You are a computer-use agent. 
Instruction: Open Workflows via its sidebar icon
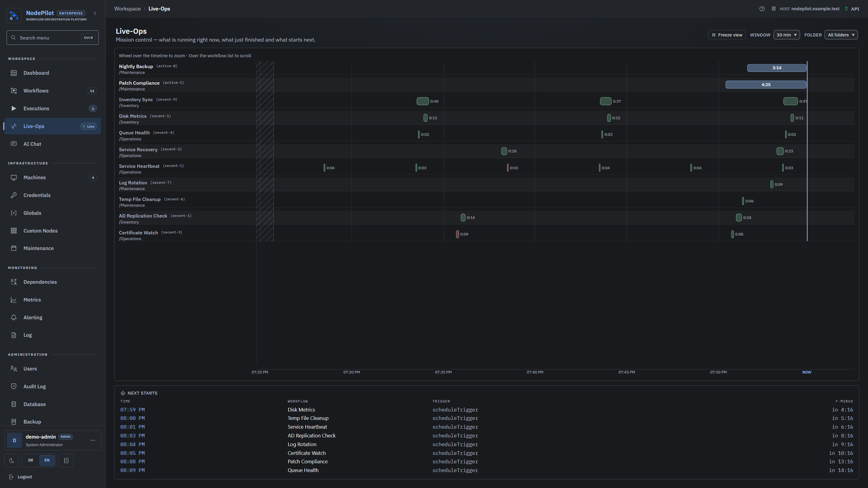14,91
